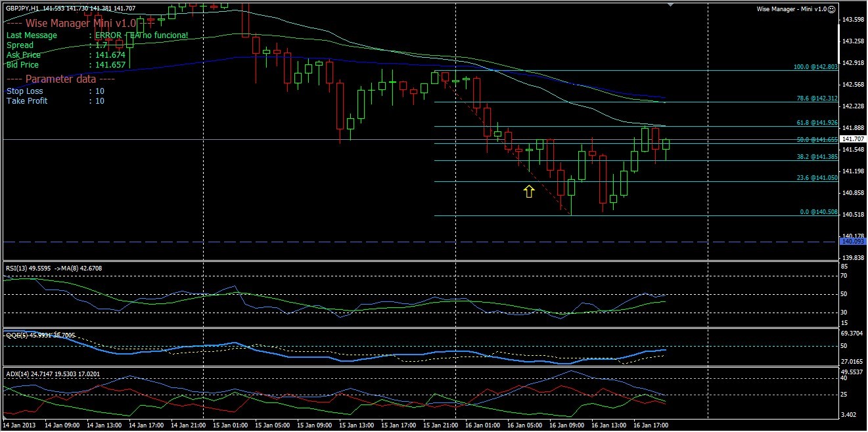
Task: Click the '14 Jan 09:00' time axis label
Action: click(62, 425)
